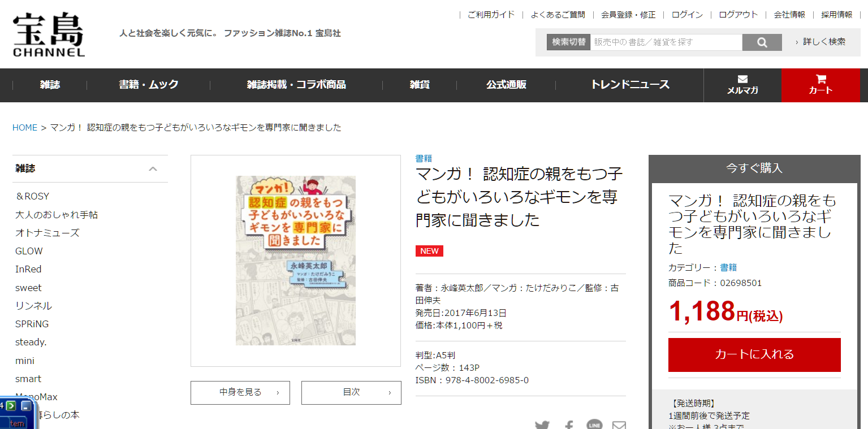Open the トレンドニュース navigation menu
The height and width of the screenshot is (429, 868).
point(630,85)
